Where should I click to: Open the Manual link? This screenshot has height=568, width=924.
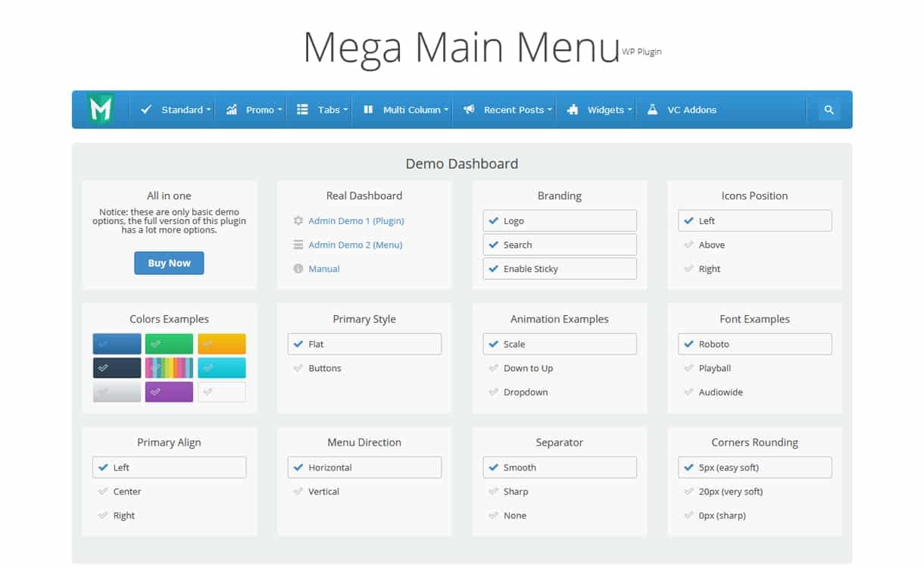coord(324,269)
